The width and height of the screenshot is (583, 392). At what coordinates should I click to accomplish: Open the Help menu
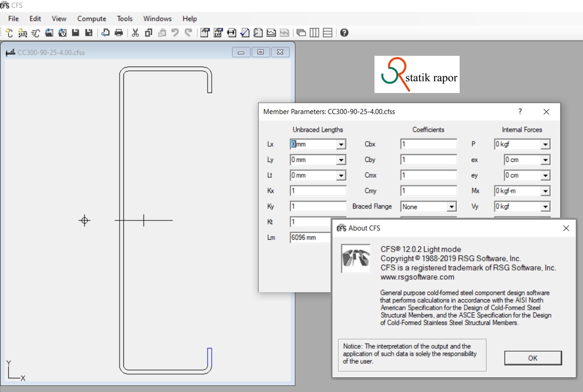coord(189,19)
